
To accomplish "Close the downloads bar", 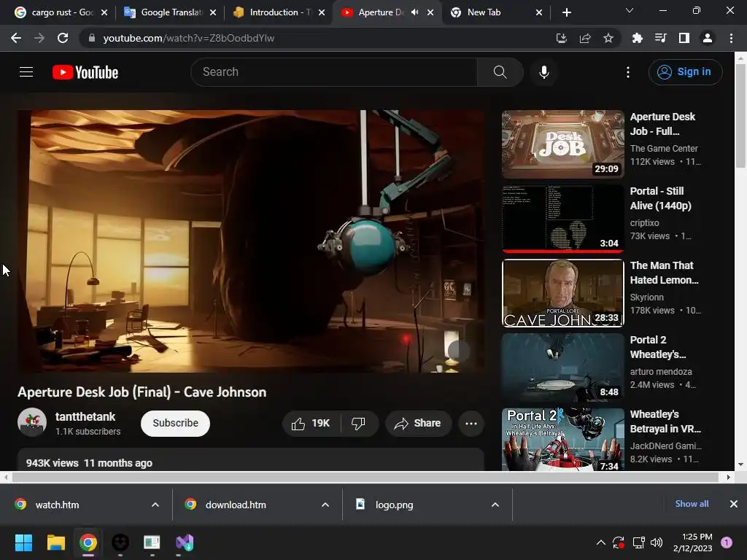I will (x=734, y=504).
